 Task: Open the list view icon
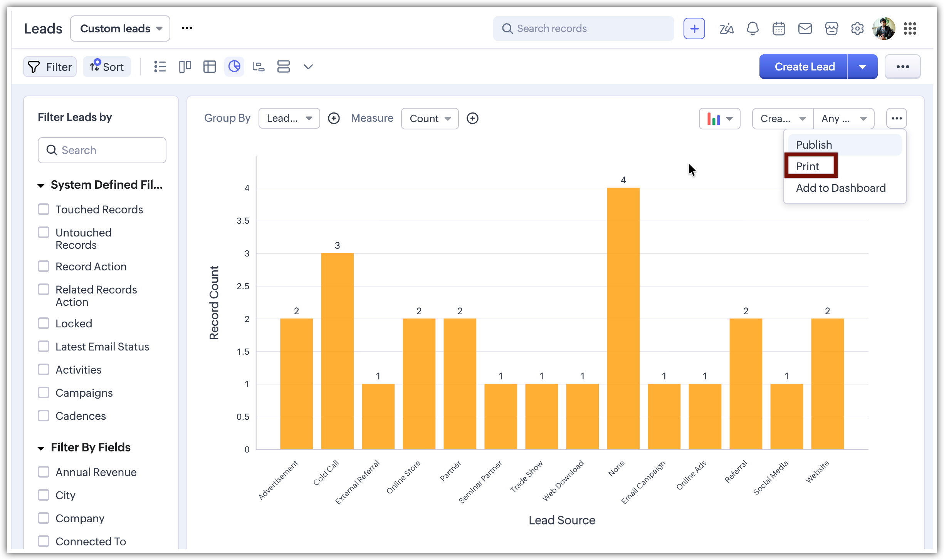click(160, 67)
